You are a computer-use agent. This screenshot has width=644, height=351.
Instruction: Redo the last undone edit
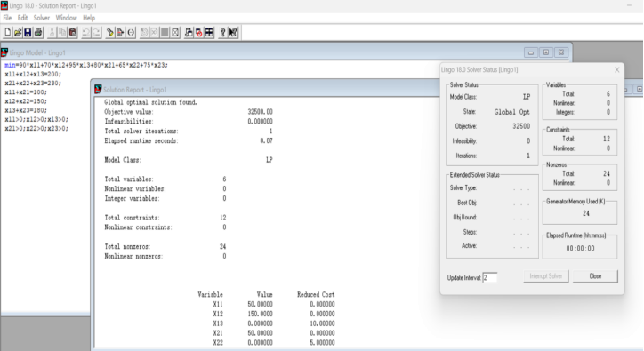tap(96, 32)
